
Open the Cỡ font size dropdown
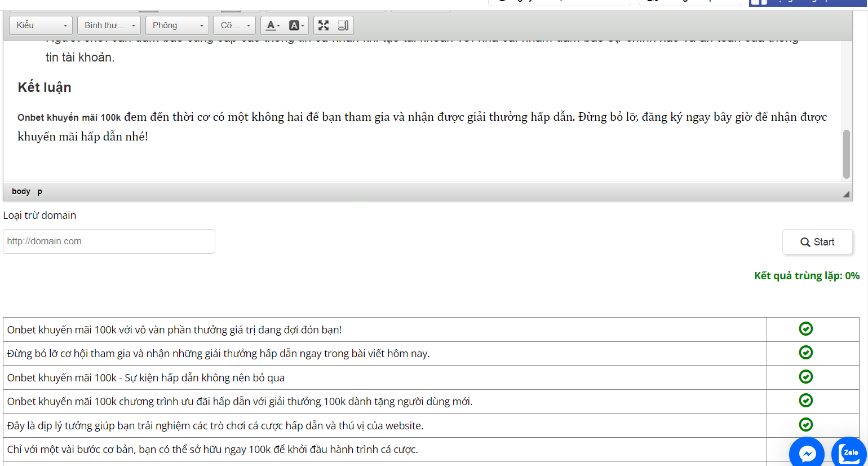tap(234, 25)
